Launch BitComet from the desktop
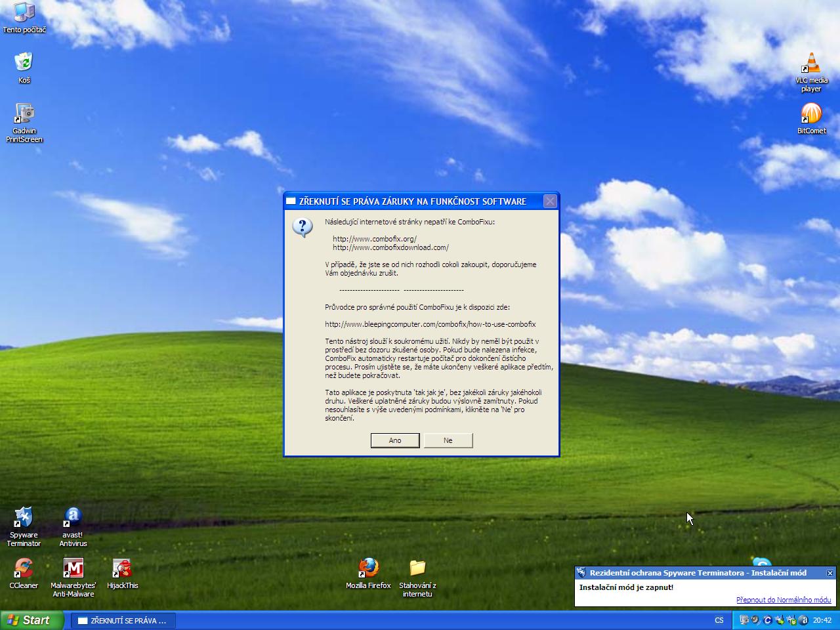Image resolution: width=840 pixels, height=630 pixels. click(x=811, y=114)
